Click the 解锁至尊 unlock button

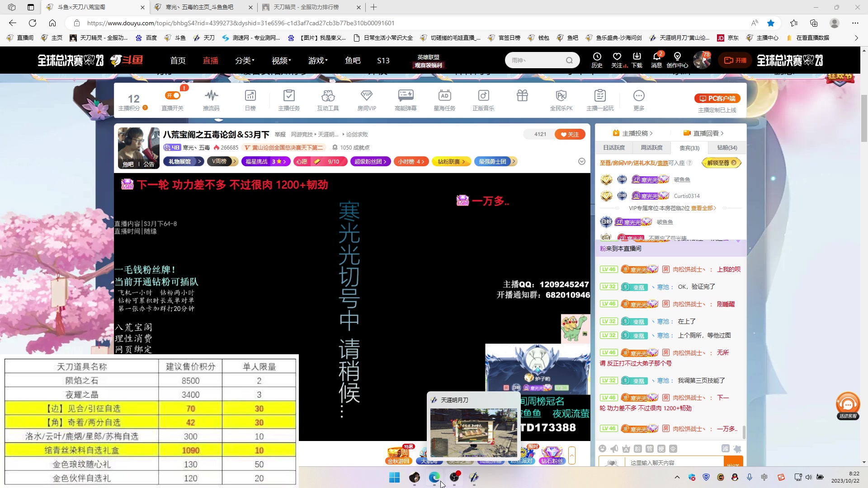[722, 163]
